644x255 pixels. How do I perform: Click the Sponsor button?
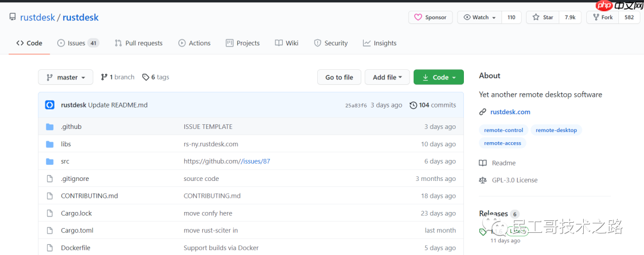[x=431, y=17]
